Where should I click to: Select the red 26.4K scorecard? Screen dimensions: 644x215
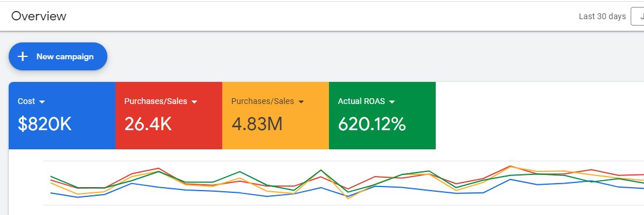(x=169, y=116)
